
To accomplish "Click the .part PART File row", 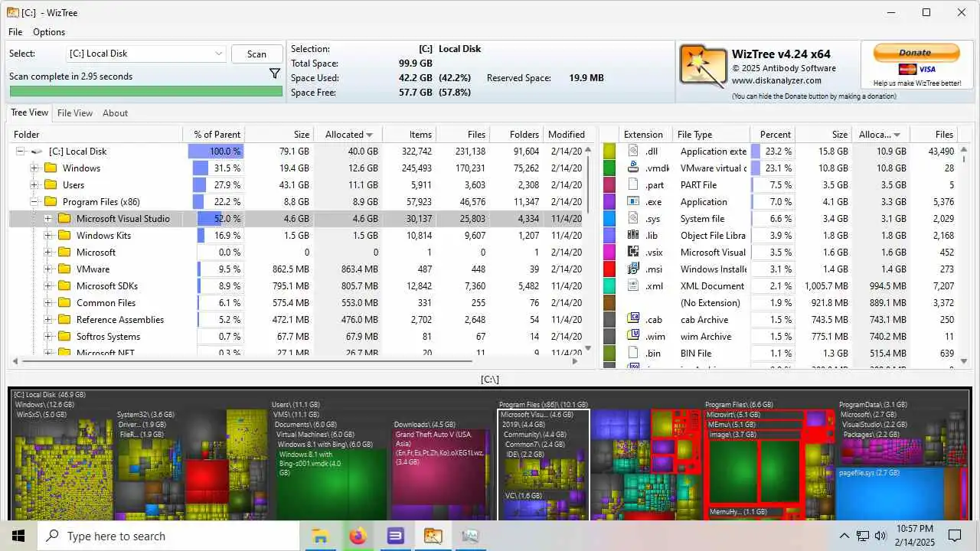I will click(780, 185).
